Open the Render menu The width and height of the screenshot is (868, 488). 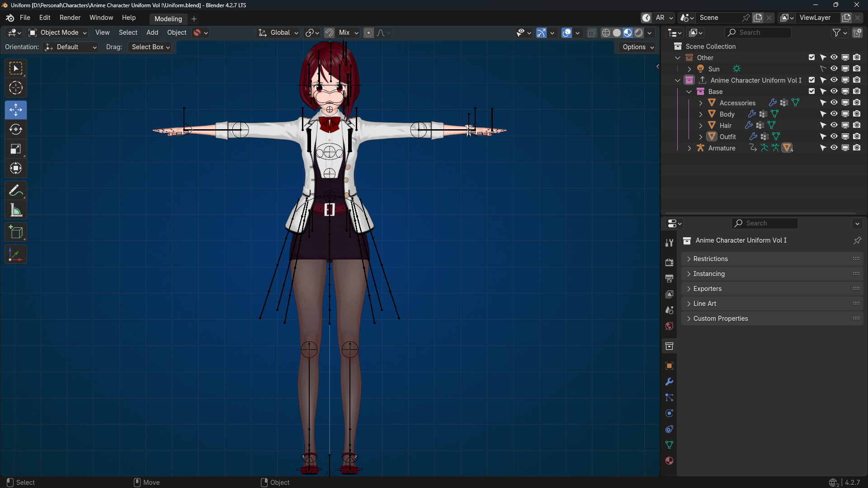(70, 18)
